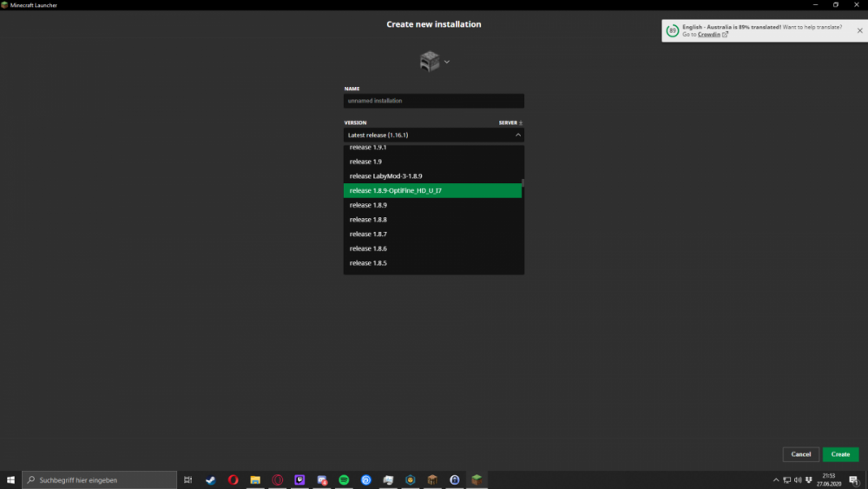Viewport: 868px width, 489px height.
Task: Open the volume control in tray
Action: [798, 479]
